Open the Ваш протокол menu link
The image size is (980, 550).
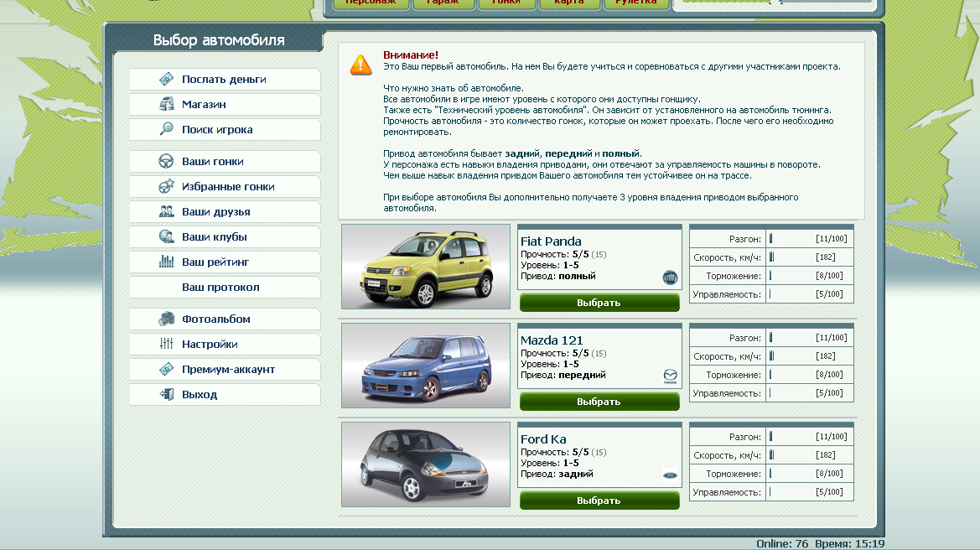point(220,288)
